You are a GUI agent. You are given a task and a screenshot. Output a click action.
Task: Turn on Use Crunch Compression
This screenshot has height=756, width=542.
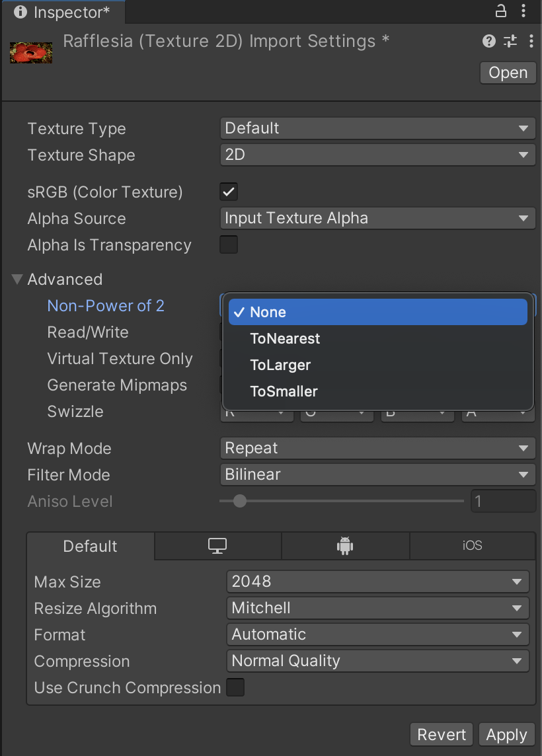[235, 687]
